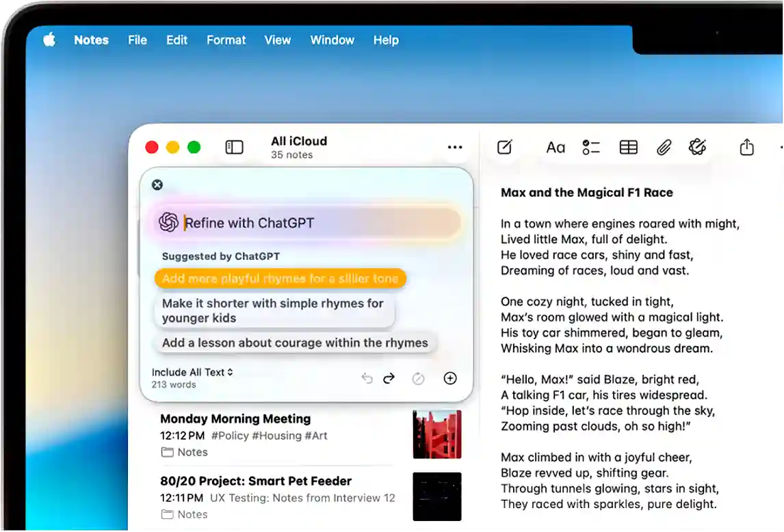The image size is (784, 532).
Task: Click 'UX Testing: Notes from Interview 12' preview
Action: pos(302,498)
